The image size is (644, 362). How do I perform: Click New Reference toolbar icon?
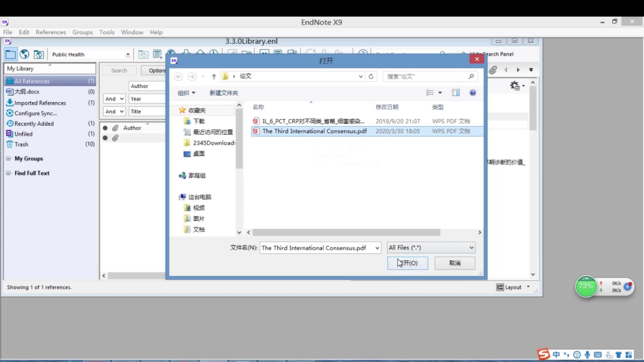[x=157, y=54]
